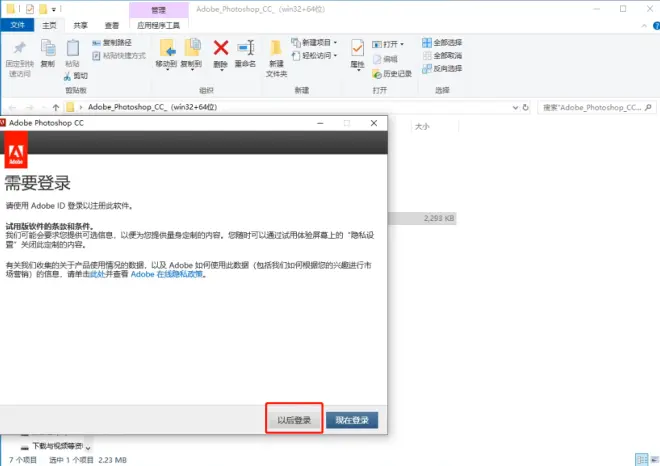Click the Sign in later button
This screenshot has width=660, height=466.
pos(294,420)
